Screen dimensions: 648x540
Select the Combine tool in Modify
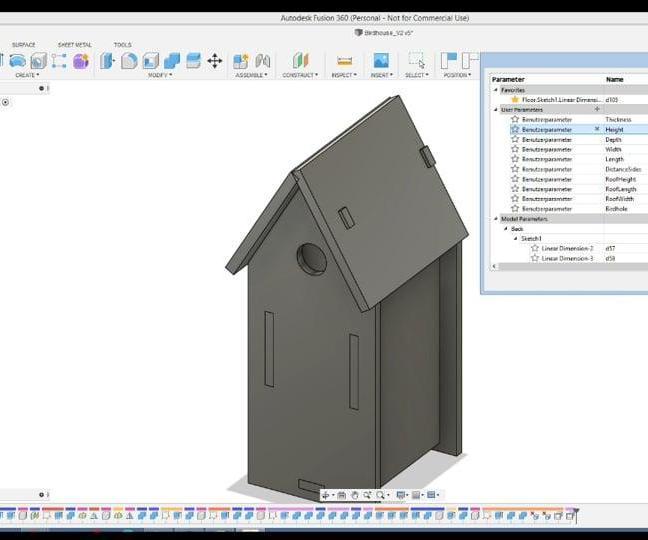pyautogui.click(x=172, y=61)
